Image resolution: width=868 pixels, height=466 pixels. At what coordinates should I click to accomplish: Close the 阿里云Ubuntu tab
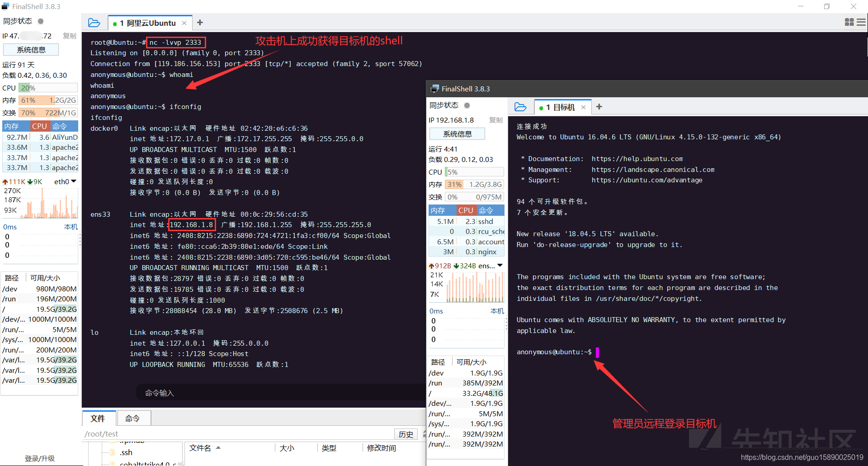coord(184,23)
